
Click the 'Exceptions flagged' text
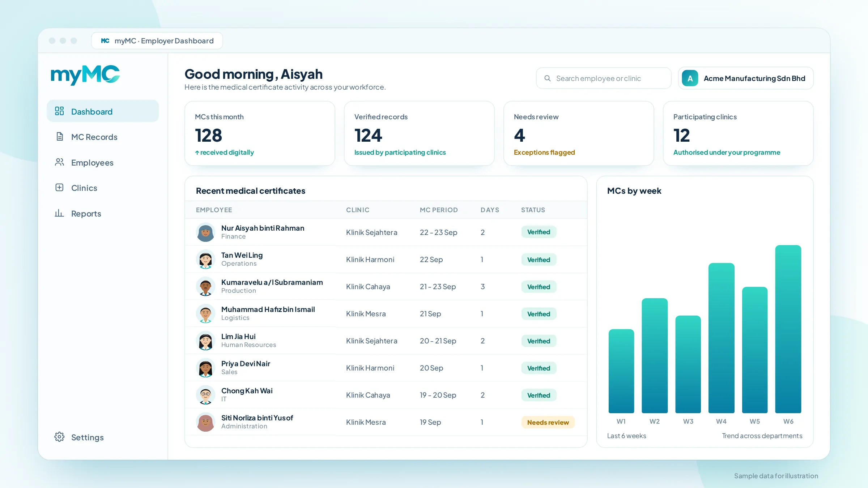tap(544, 152)
